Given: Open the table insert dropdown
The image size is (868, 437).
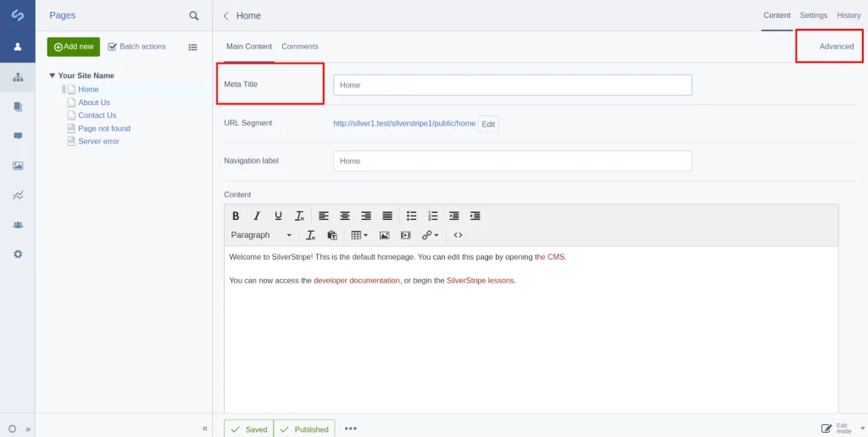Looking at the screenshot, I should [x=359, y=235].
